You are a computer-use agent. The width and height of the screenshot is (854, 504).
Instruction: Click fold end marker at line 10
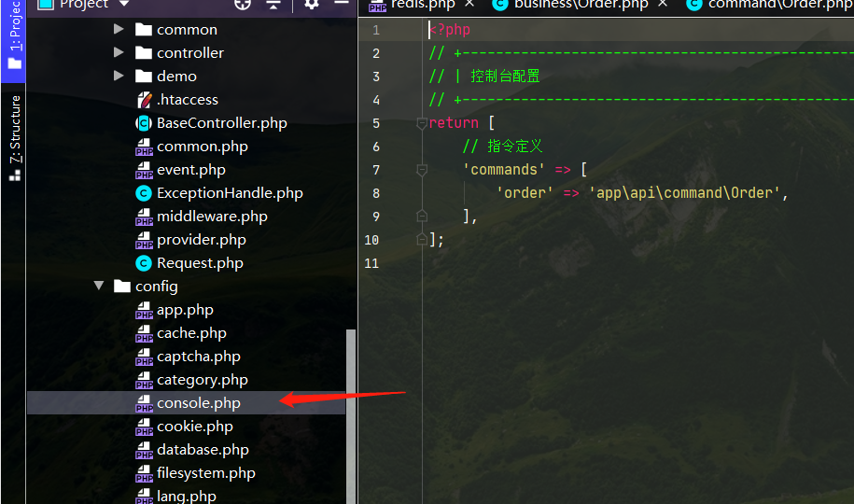click(x=422, y=240)
